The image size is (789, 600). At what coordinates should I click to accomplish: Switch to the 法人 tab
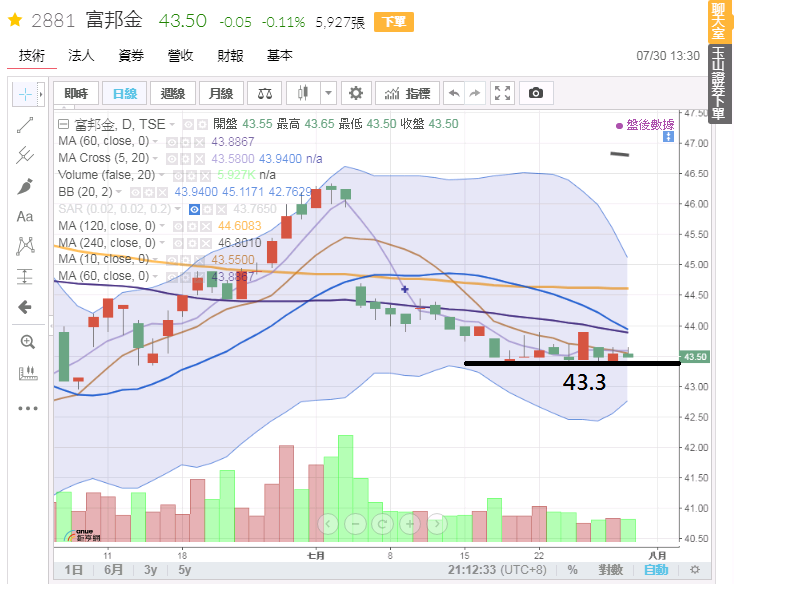click(x=81, y=55)
